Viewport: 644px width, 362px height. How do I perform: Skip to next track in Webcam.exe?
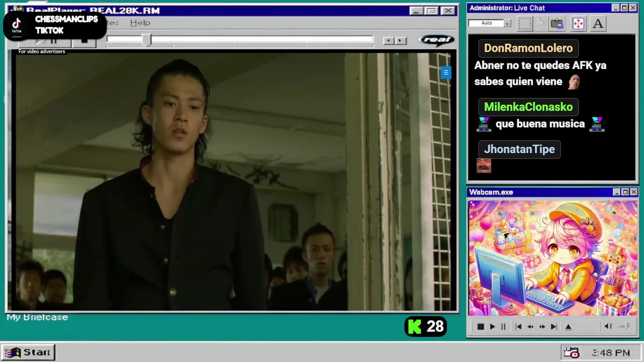pos(553,327)
